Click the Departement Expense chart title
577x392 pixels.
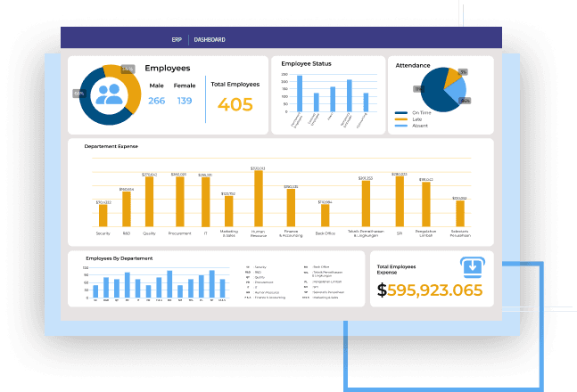pos(111,146)
